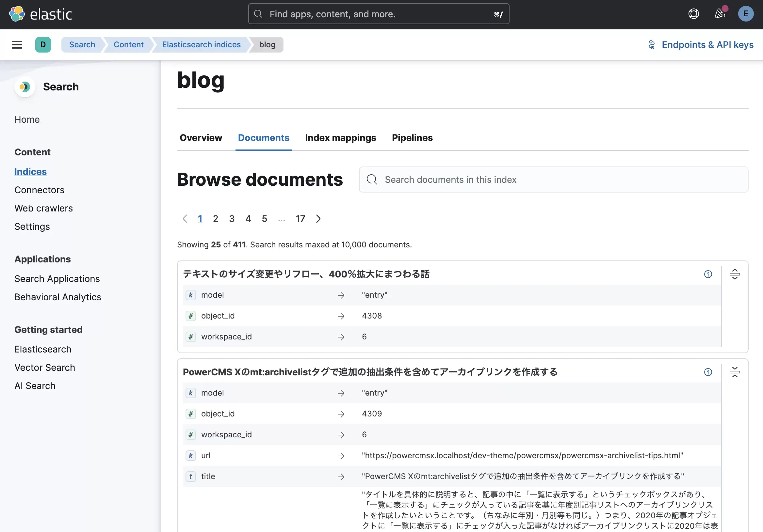Open Elasticsearch getting started link
763x532 pixels.
point(42,349)
